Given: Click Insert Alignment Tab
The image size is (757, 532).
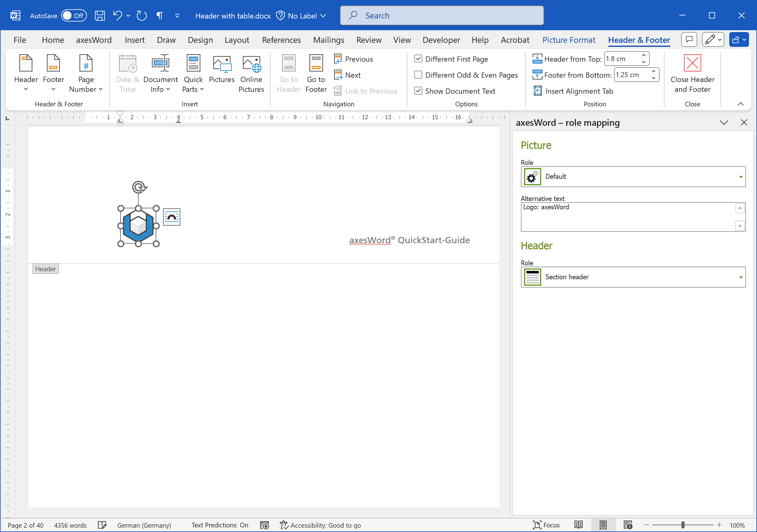Looking at the screenshot, I should [x=573, y=91].
